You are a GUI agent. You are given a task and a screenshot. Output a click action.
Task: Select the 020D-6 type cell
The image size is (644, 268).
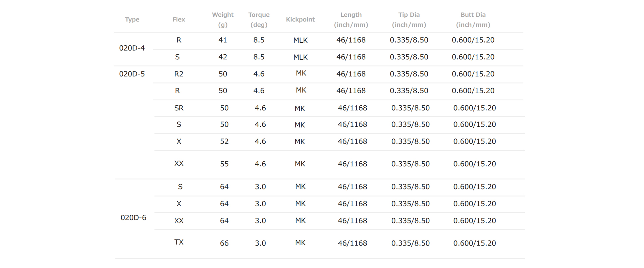(133, 217)
